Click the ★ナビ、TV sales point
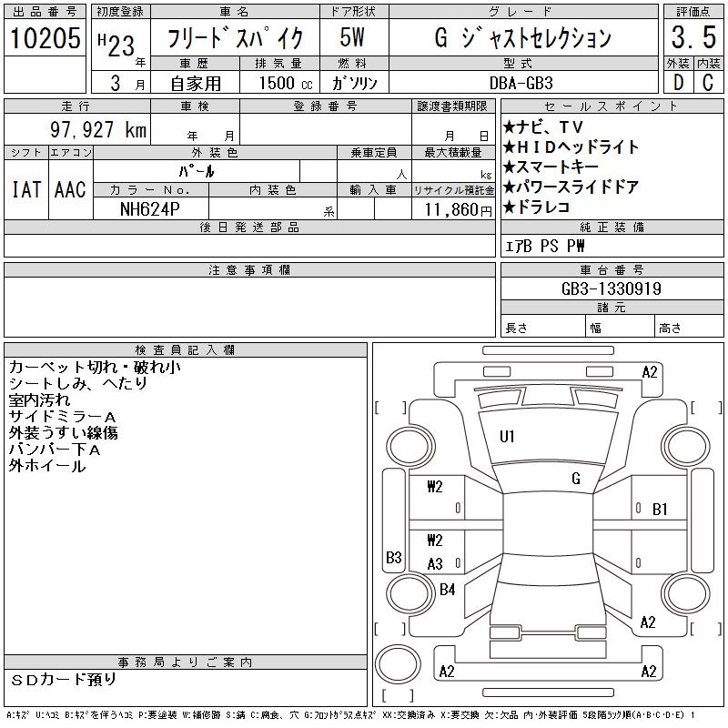The height and width of the screenshot is (728, 728). point(543,127)
